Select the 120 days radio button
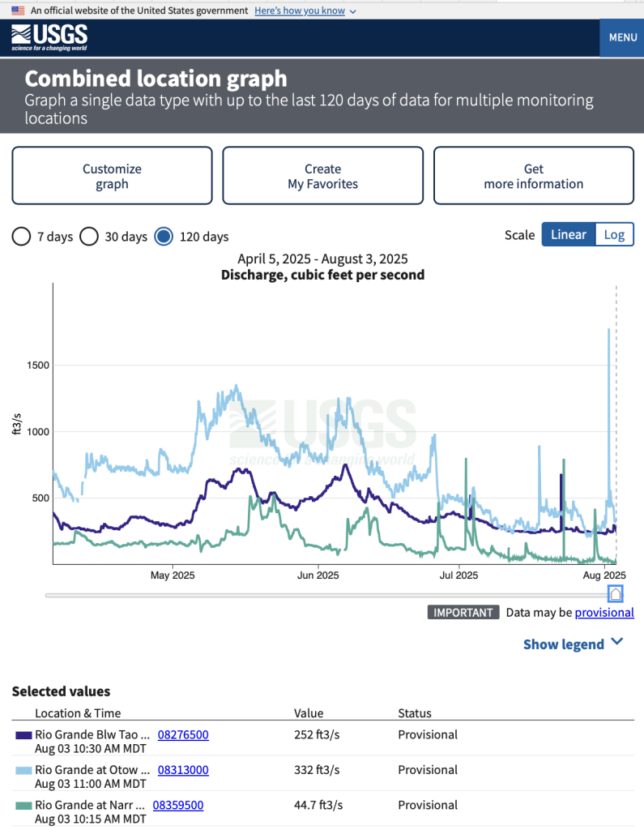The width and height of the screenshot is (644, 830). tap(164, 237)
